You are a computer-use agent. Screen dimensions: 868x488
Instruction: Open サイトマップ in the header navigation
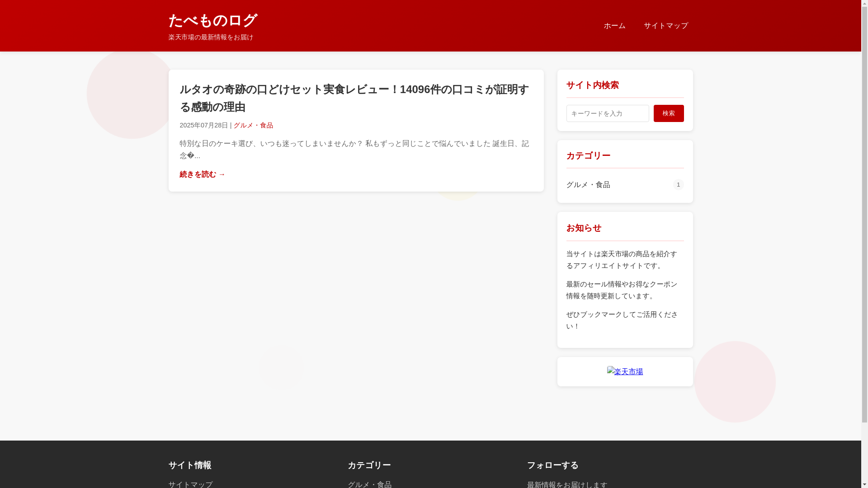pyautogui.click(x=665, y=26)
